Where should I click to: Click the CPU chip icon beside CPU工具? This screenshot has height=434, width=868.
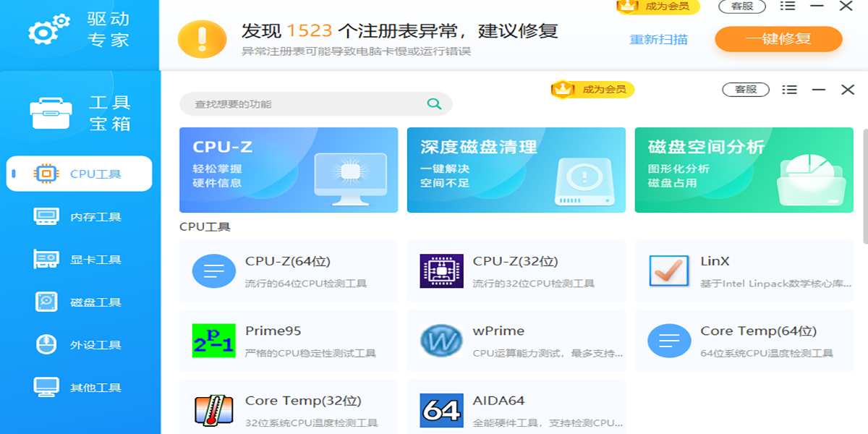tap(46, 174)
